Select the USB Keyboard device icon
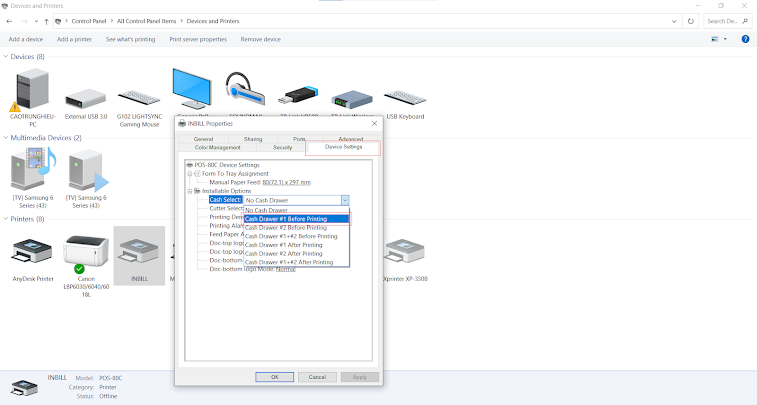 coord(405,98)
